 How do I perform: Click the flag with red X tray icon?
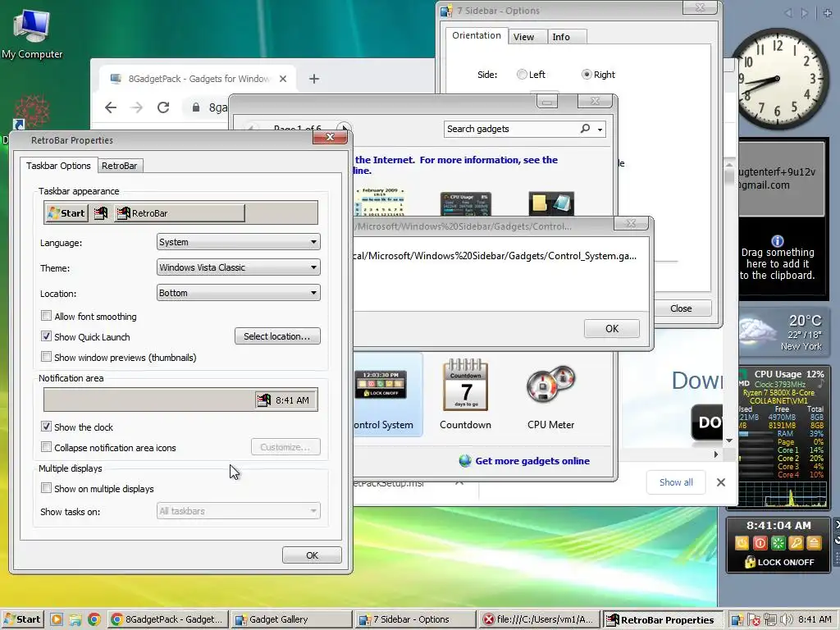pyautogui.click(x=754, y=620)
